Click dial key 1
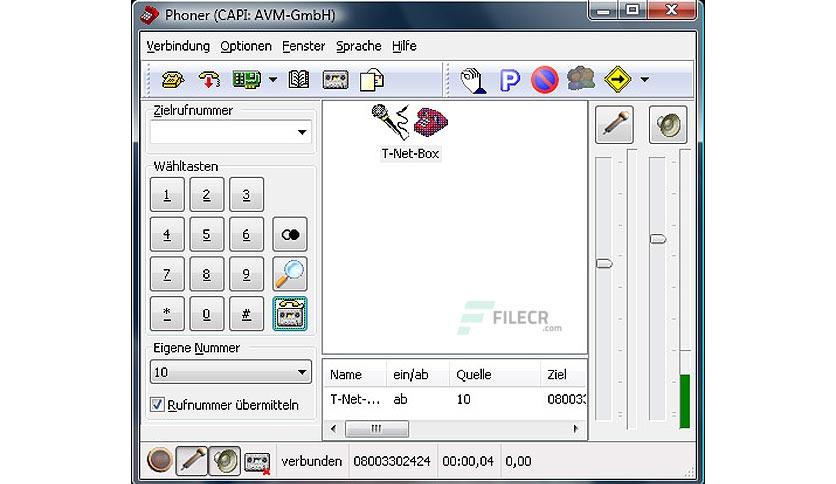 click(x=167, y=195)
